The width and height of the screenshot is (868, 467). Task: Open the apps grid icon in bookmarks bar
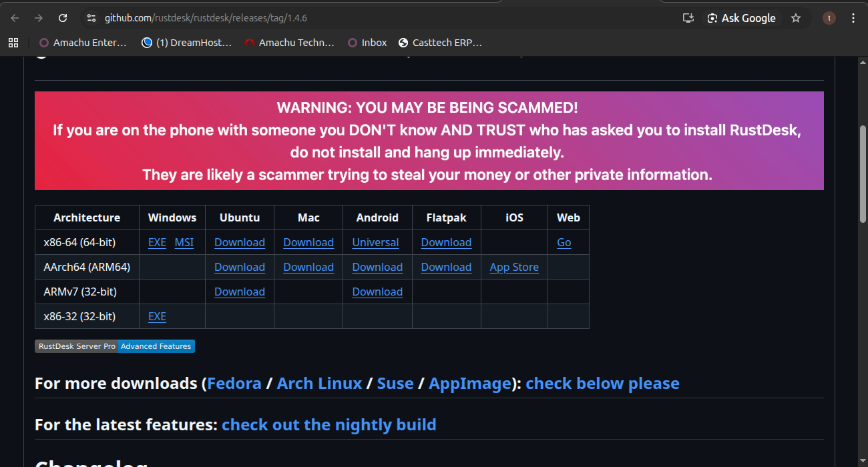point(13,43)
